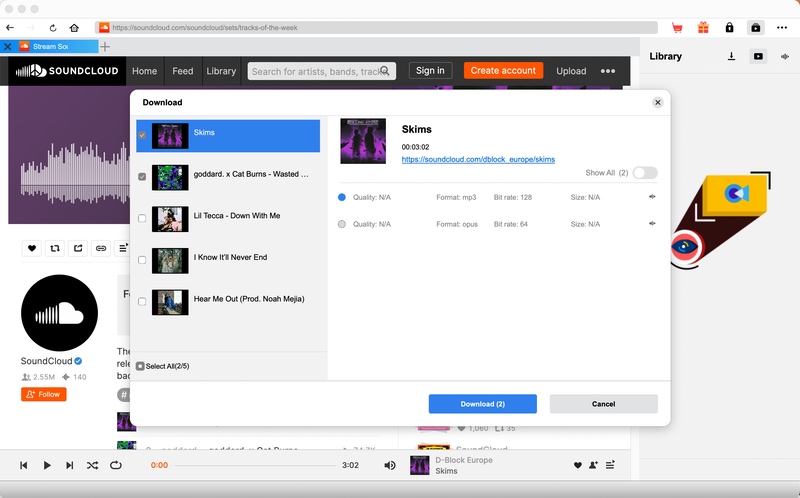Select the Lil Tecca - Down With Me row
This screenshot has width=800, height=498.
pyautogui.click(x=228, y=218)
